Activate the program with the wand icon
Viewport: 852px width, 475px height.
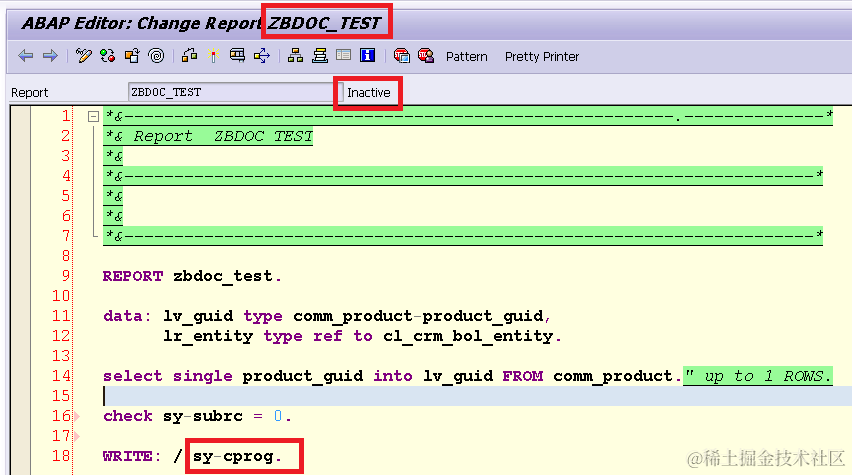pyautogui.click(x=213, y=55)
